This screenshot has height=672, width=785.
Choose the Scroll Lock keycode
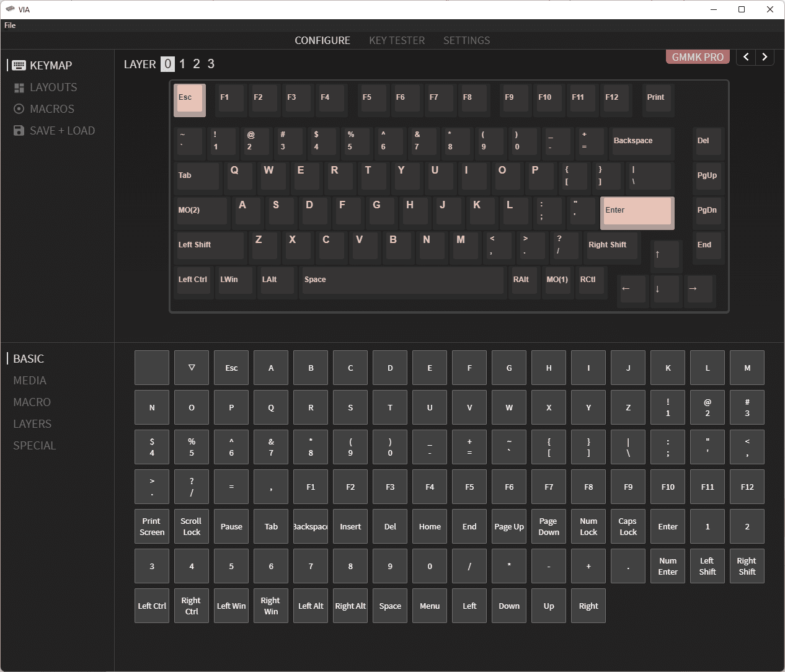[x=192, y=526]
